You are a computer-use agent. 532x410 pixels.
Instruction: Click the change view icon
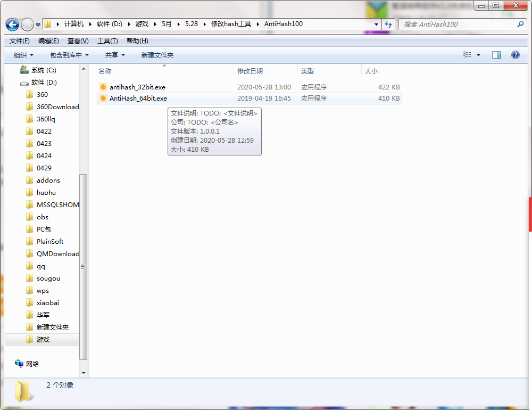click(467, 55)
